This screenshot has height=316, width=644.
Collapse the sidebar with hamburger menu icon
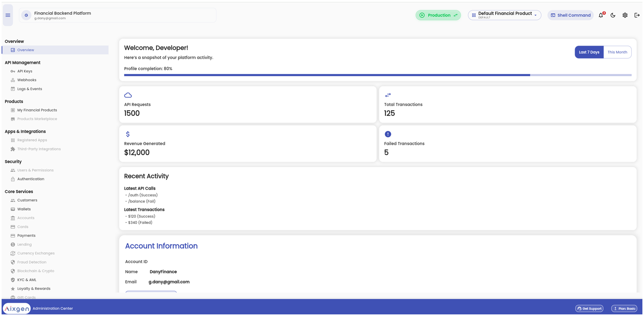[8, 15]
